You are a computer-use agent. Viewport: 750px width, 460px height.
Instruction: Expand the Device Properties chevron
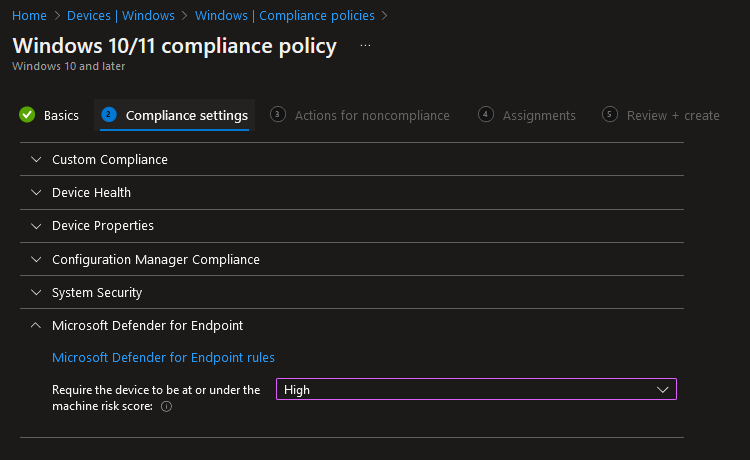(36, 226)
